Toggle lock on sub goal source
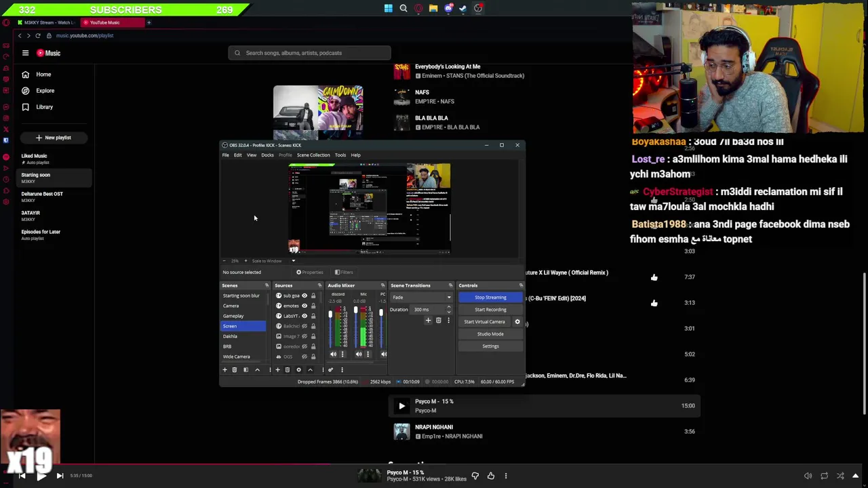 click(x=313, y=296)
